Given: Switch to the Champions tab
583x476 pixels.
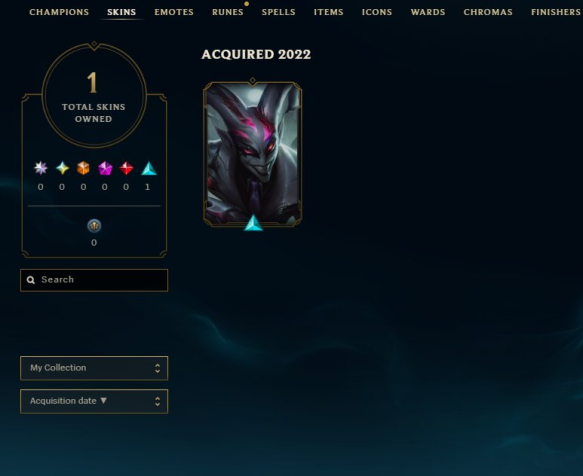Looking at the screenshot, I should coord(59,12).
